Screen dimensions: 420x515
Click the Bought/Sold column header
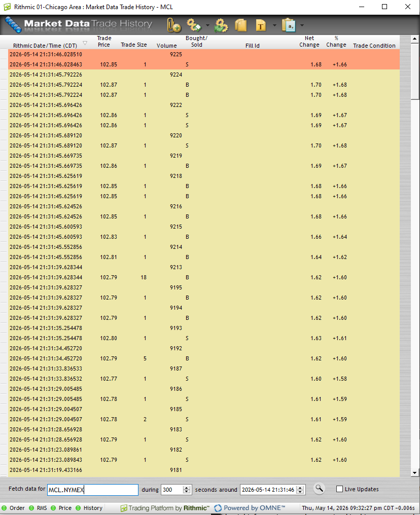click(x=196, y=42)
